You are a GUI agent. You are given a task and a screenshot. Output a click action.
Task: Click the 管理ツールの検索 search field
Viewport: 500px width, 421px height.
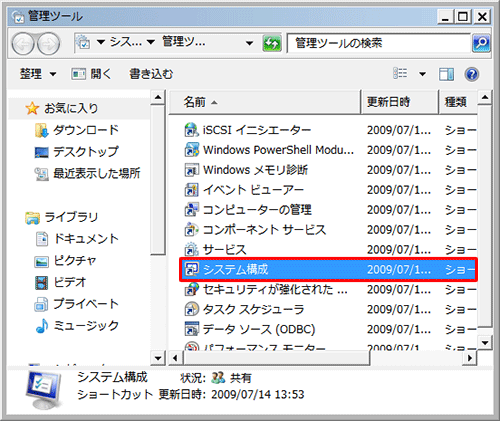(379, 43)
